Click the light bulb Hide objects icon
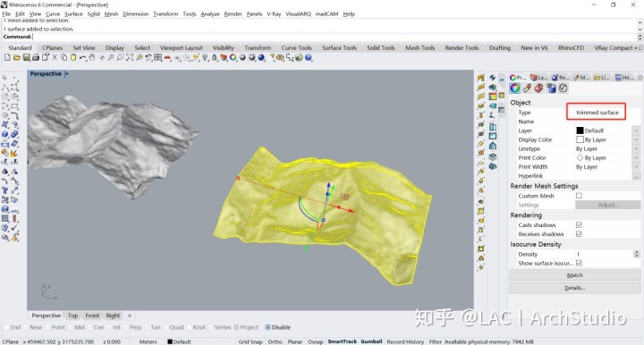This screenshot has width=644, height=345. coord(206,57)
